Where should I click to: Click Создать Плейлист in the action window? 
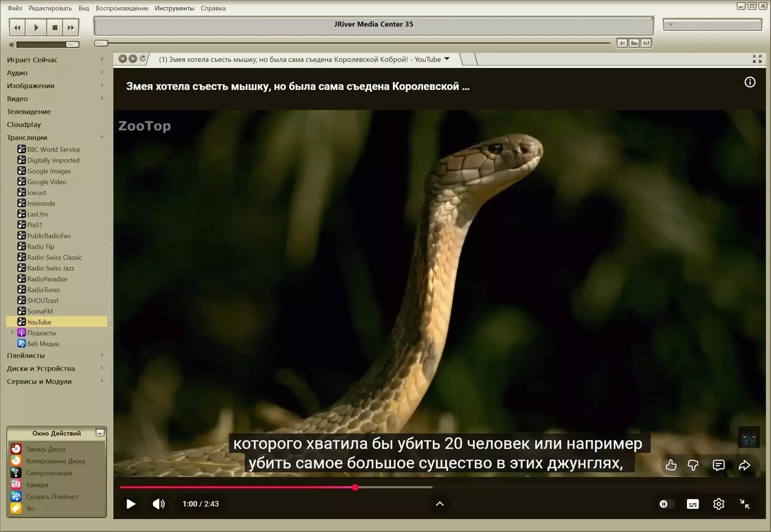coord(52,497)
